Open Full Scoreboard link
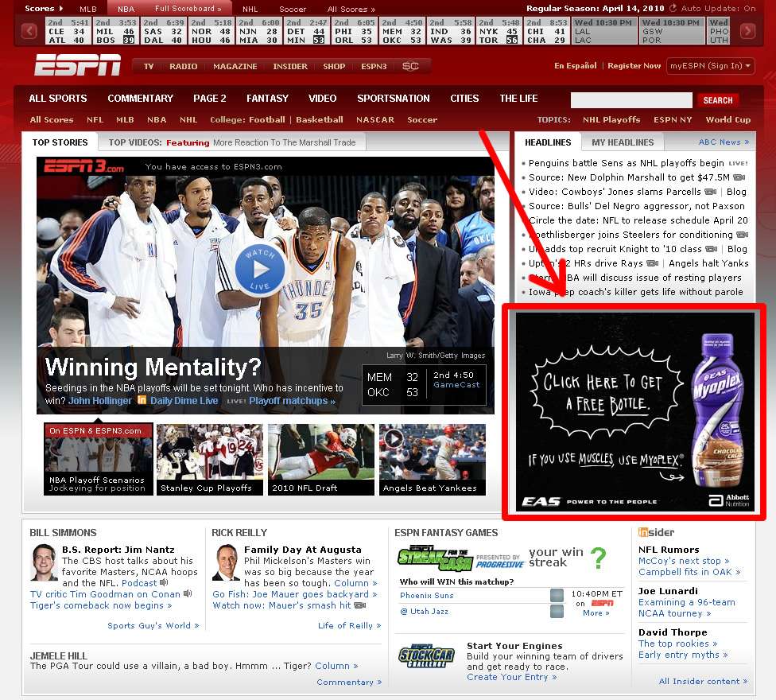Viewport: 776px width, 700px height. (188, 9)
